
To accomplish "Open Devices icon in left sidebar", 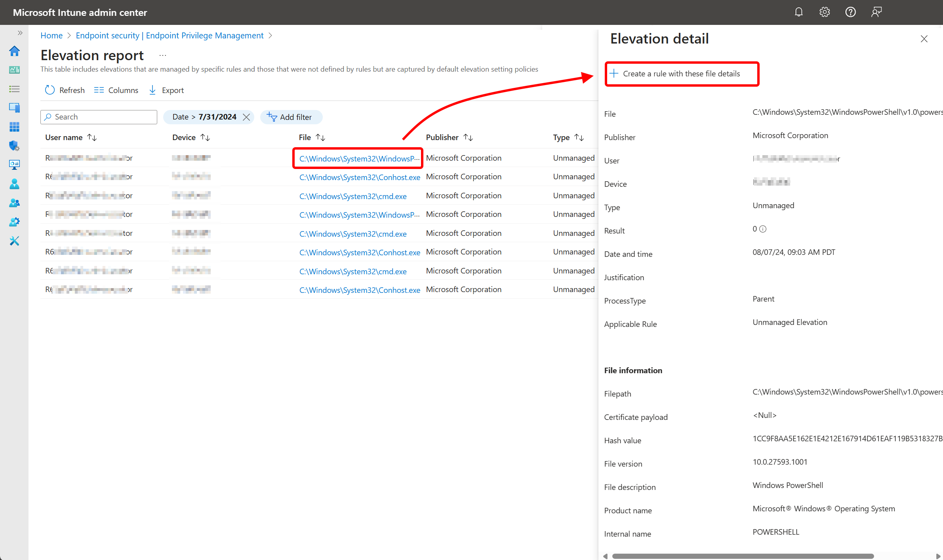I will 14,108.
